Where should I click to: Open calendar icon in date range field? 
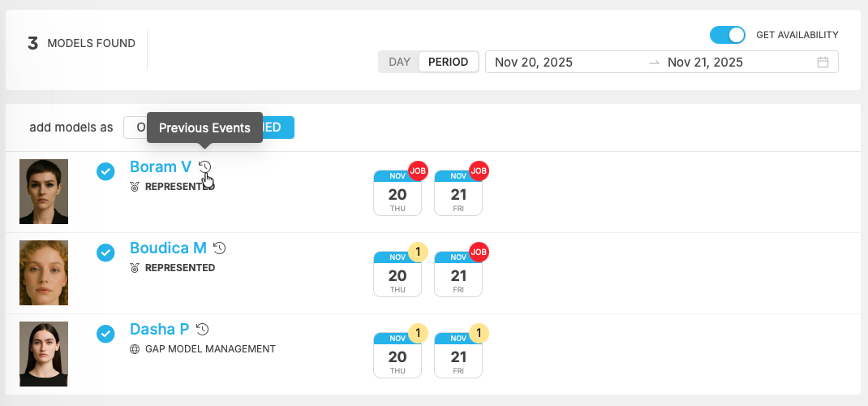pyautogui.click(x=823, y=63)
